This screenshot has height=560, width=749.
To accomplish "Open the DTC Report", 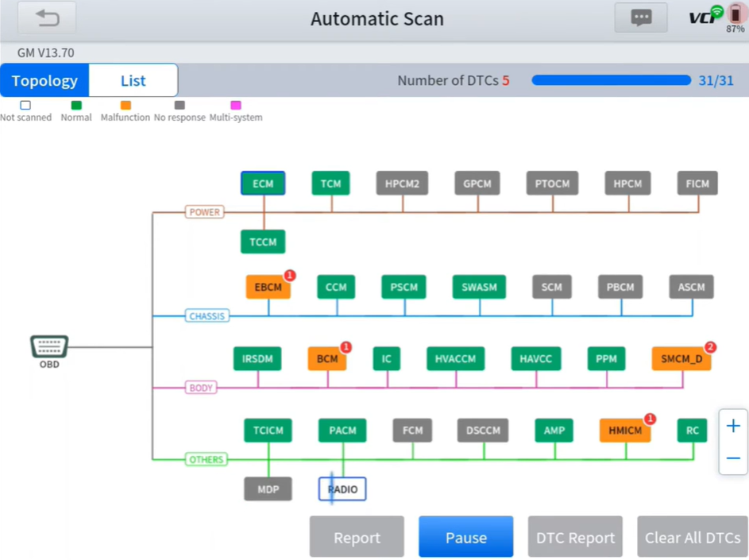I will 575,537.
